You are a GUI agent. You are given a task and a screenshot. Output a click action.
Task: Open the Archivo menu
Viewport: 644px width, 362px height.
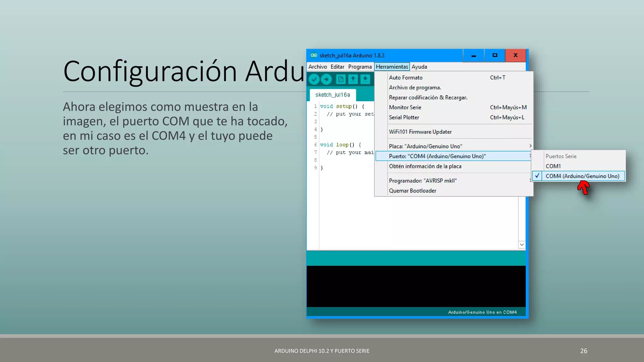pyautogui.click(x=318, y=67)
